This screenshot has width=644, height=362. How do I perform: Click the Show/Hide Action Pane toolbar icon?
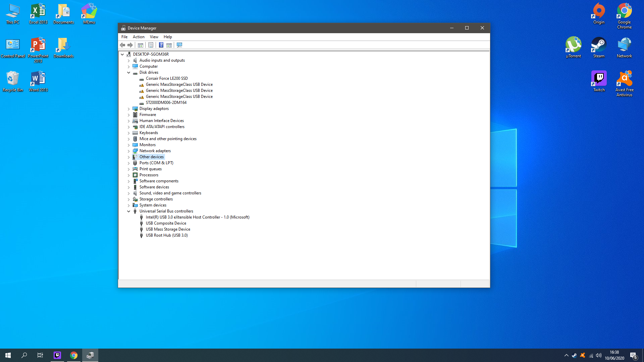click(x=169, y=45)
